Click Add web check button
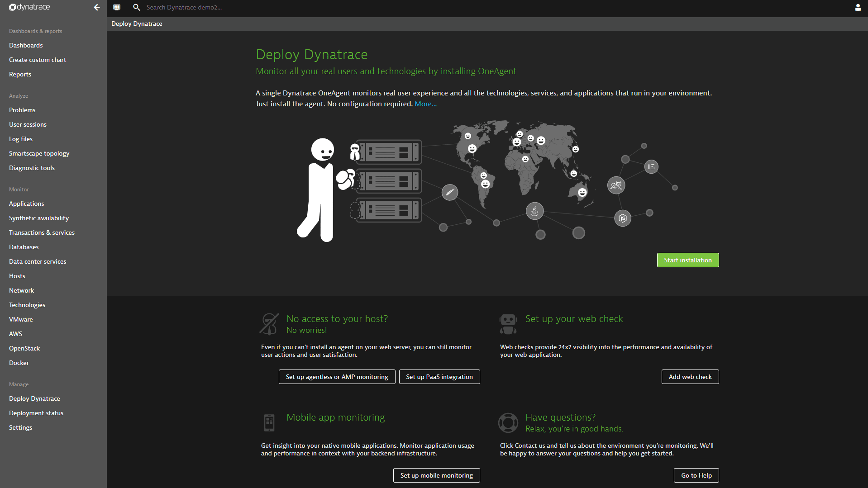Screen dimensions: 868x488 point(690,377)
